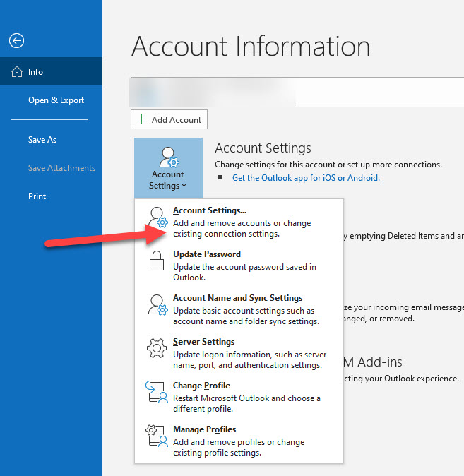Choose Update Password menu entry
464x476 pixels.
coord(239,266)
